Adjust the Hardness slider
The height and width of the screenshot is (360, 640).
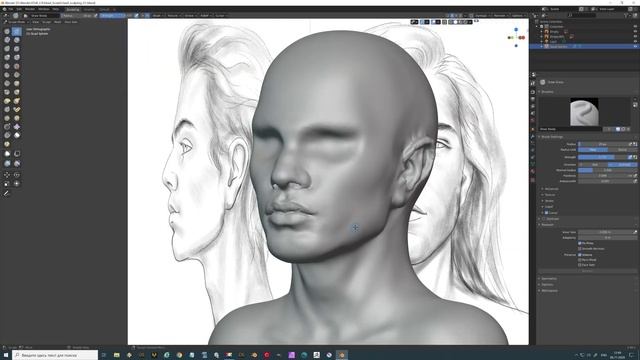(605, 176)
